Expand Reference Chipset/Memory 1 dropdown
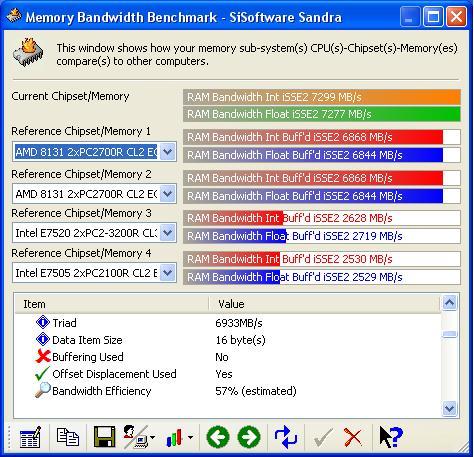 pyautogui.click(x=168, y=152)
